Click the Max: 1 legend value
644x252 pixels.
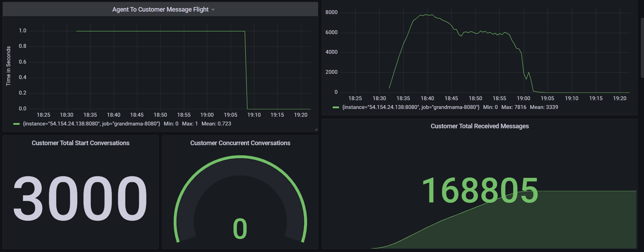[190, 124]
